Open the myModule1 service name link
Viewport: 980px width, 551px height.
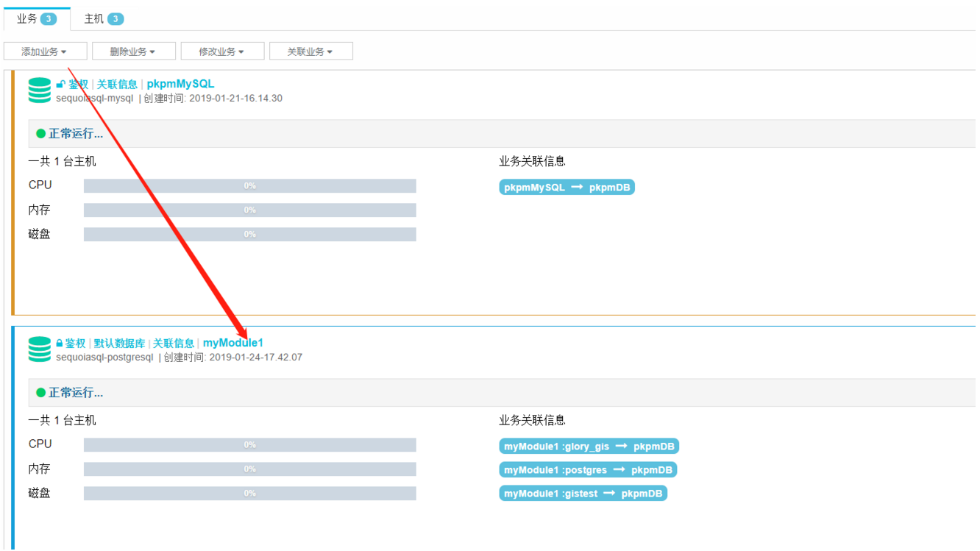click(233, 343)
